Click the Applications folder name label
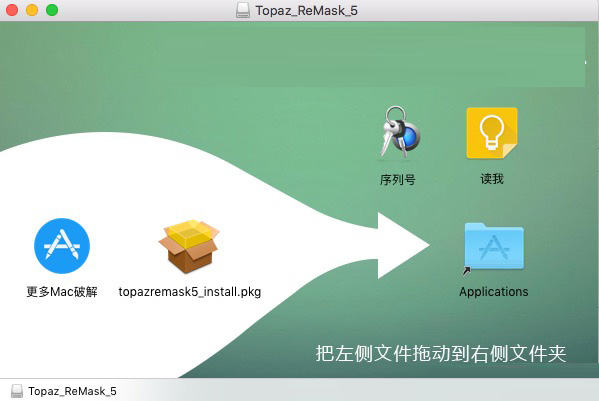 pos(494,292)
